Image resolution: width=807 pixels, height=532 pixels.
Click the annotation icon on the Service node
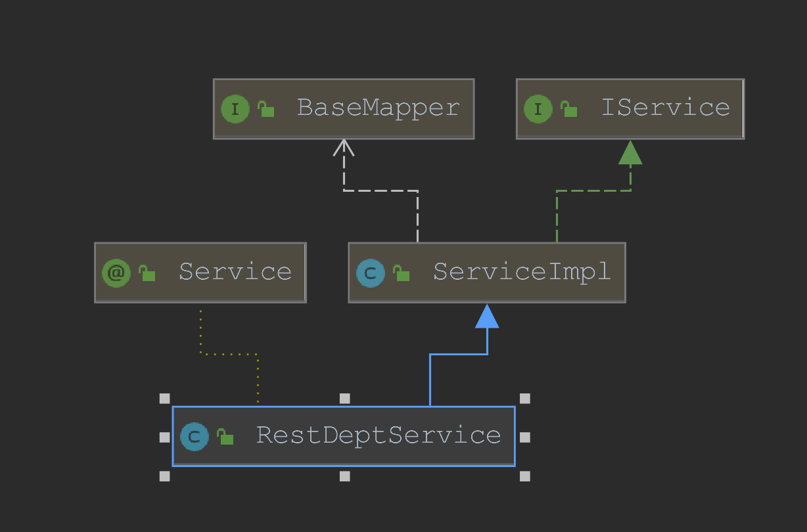[x=116, y=273]
